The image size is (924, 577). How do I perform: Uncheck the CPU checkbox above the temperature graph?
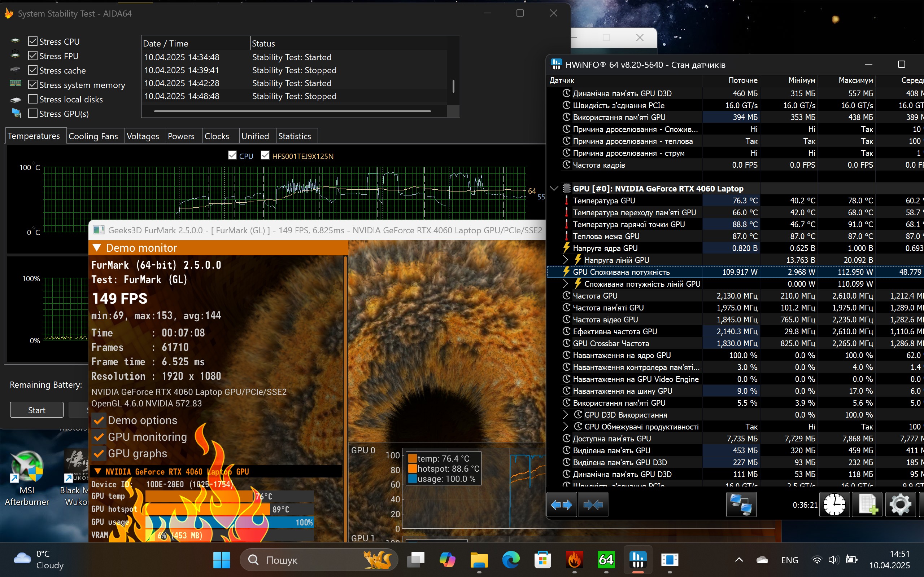pos(232,155)
